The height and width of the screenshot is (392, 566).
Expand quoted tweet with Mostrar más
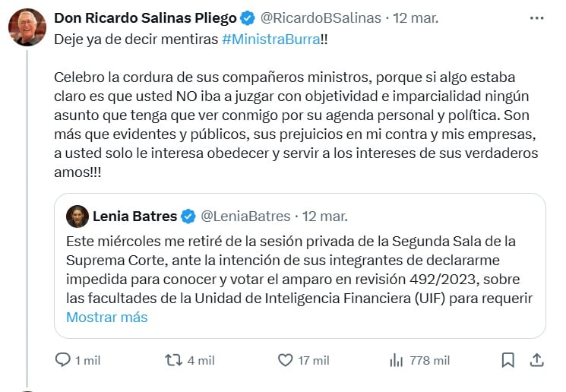106,317
